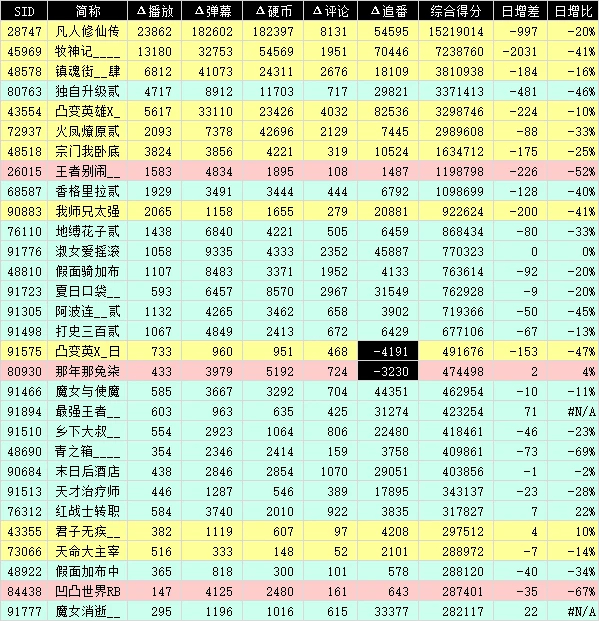This screenshot has width=599, height=621.
Task: Select the black cell showing -3230
Action: [388, 371]
